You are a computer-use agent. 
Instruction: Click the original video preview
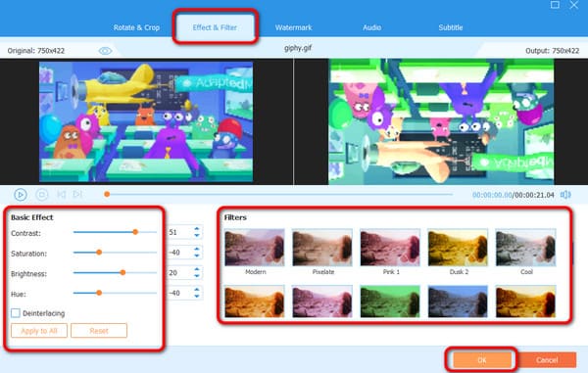pos(146,121)
